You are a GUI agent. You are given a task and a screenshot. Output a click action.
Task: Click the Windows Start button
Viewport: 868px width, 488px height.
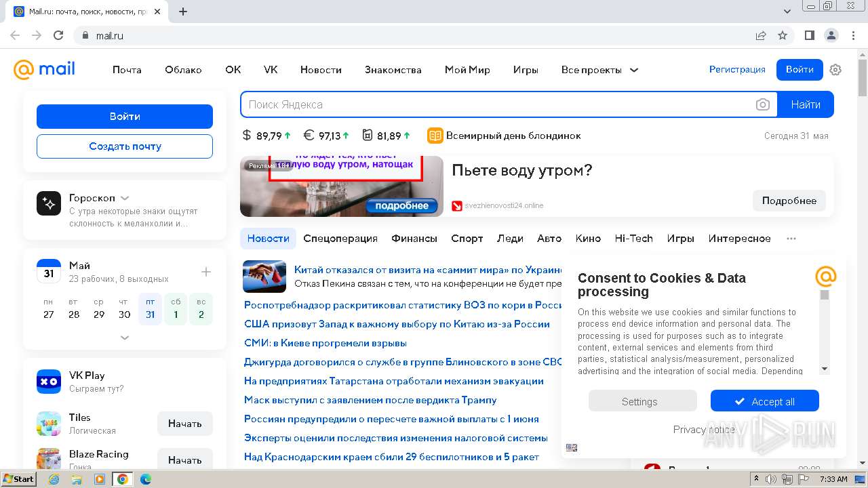[x=18, y=479]
